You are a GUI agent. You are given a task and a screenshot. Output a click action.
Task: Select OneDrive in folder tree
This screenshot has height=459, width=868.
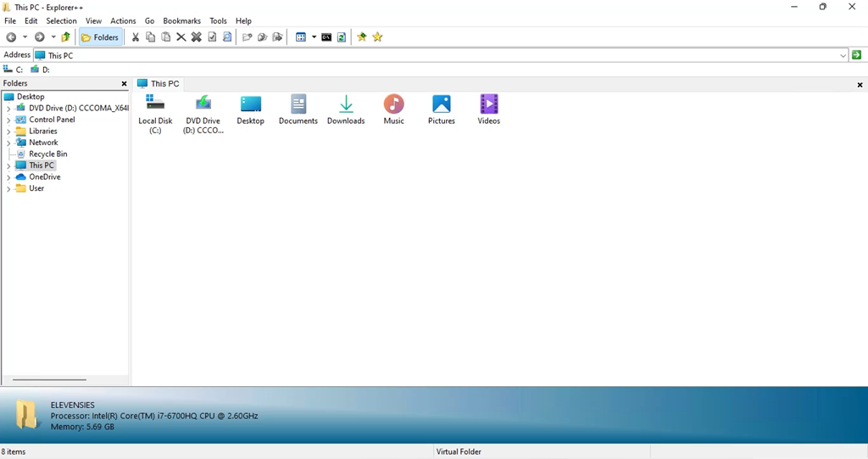[39, 176]
